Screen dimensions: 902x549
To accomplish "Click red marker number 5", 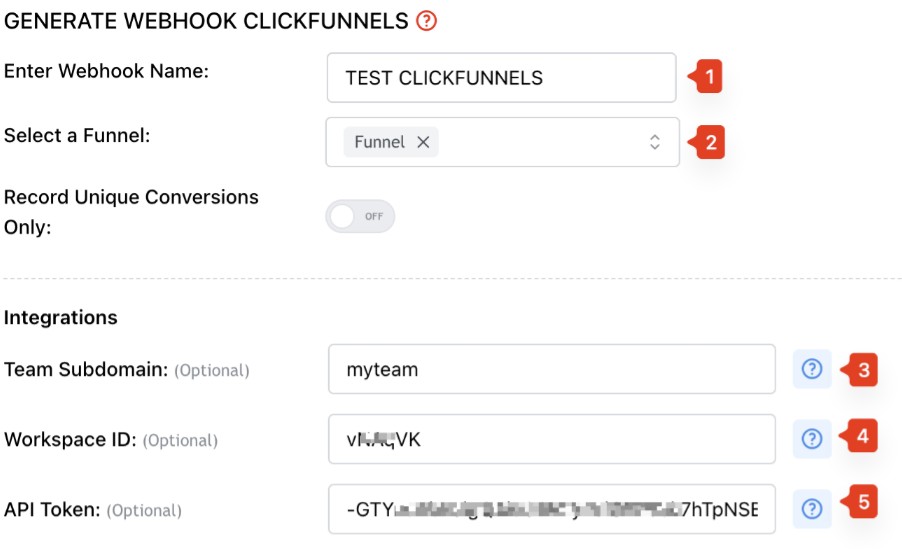I will pyautogui.click(x=859, y=502).
